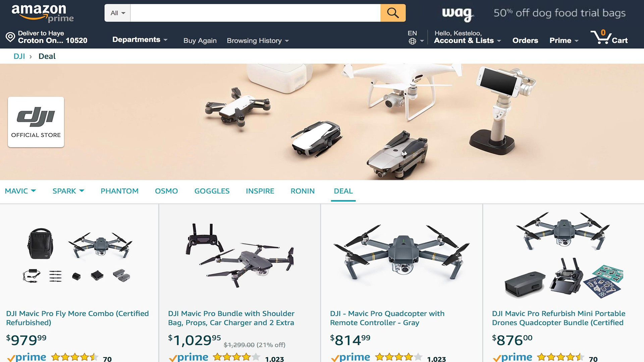Click the DJI breadcrumb link

coord(19,56)
